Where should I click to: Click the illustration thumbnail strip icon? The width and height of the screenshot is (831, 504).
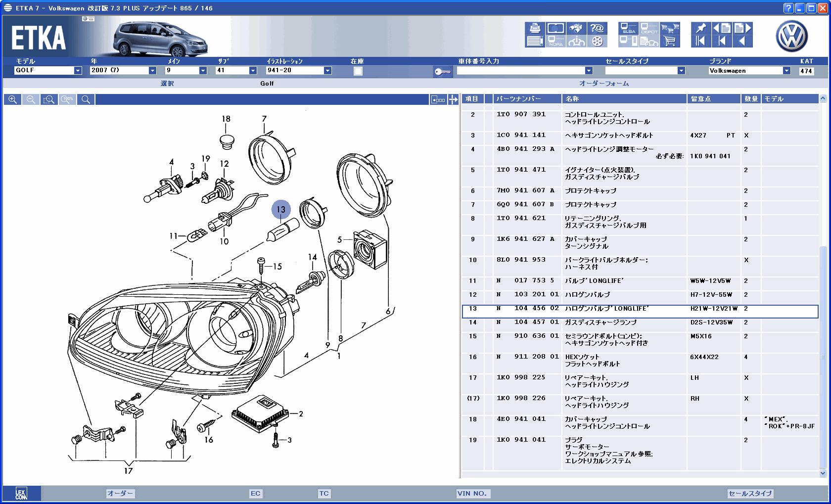tap(438, 99)
